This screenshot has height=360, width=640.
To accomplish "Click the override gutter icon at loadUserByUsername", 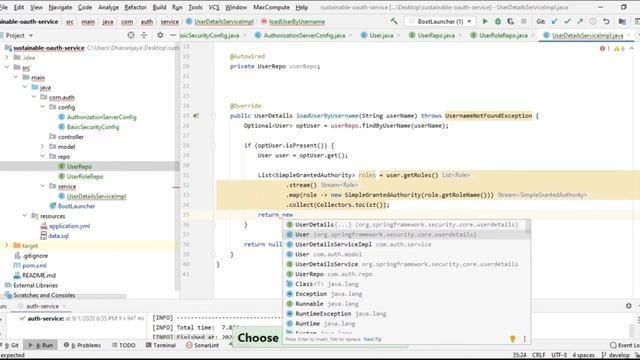I will pyautogui.click(x=196, y=116).
